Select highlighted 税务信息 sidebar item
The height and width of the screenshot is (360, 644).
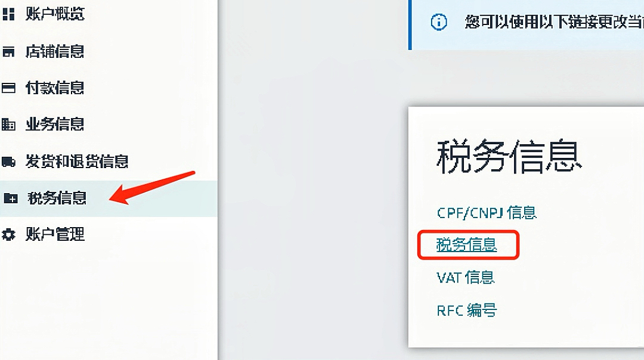coord(109,198)
